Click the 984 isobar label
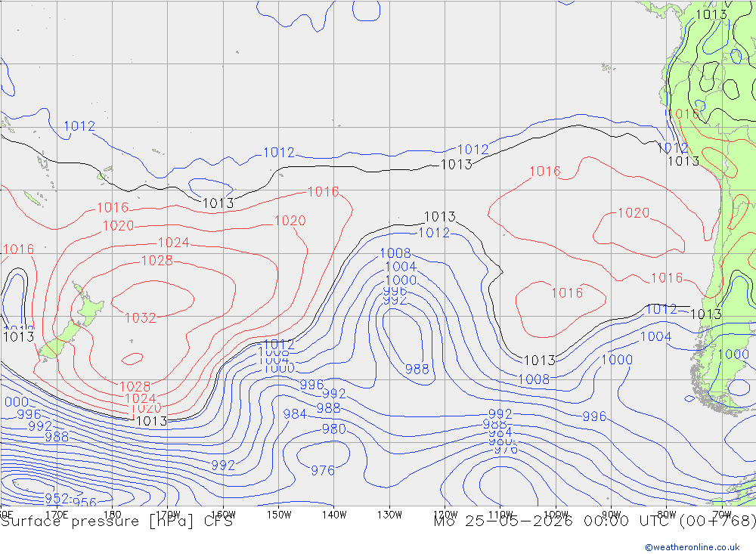Screen dimensions: 756x554 pos(295,414)
